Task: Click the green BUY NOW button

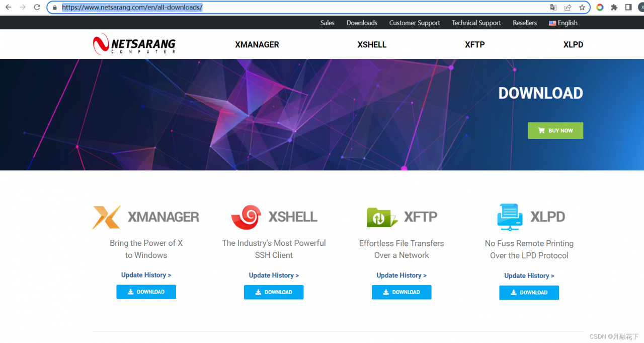Action: click(x=555, y=130)
